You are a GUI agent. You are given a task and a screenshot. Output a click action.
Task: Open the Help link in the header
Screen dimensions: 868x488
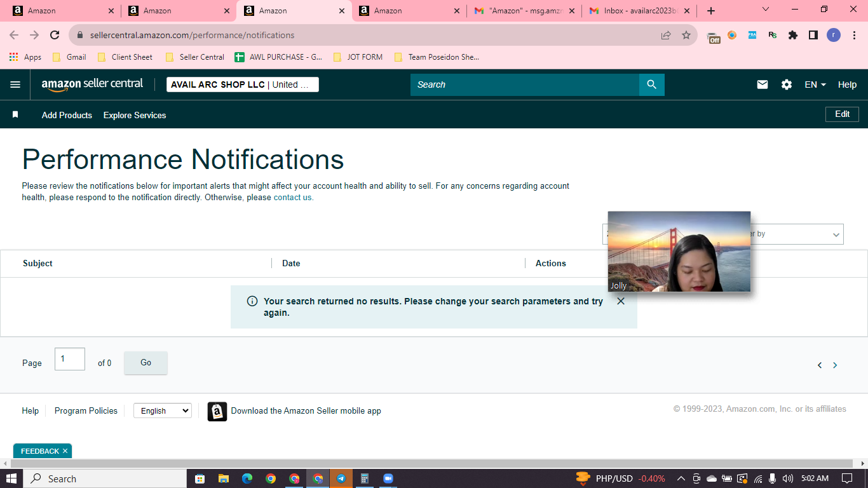(847, 85)
